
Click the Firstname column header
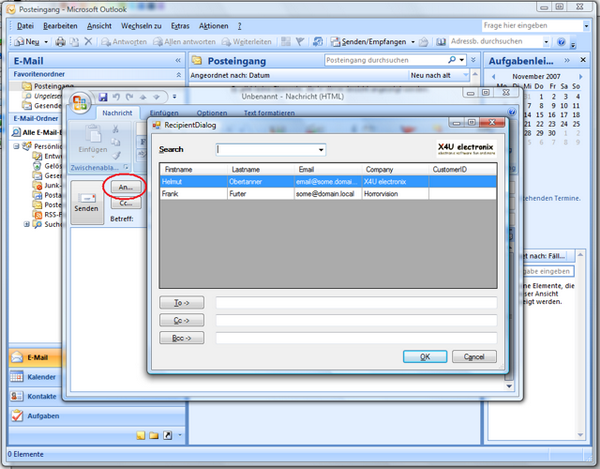coord(194,169)
